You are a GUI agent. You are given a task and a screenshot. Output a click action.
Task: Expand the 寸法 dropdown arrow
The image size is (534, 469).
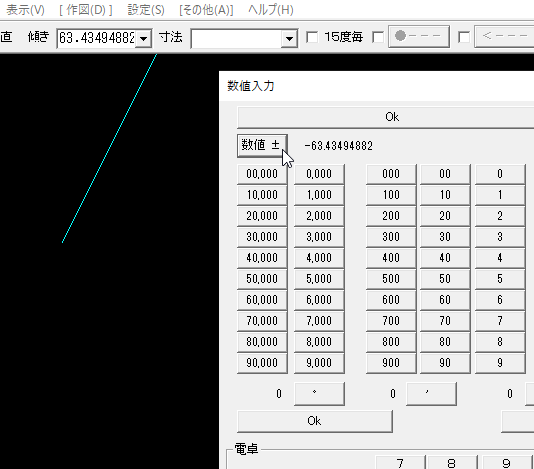tap(289, 38)
